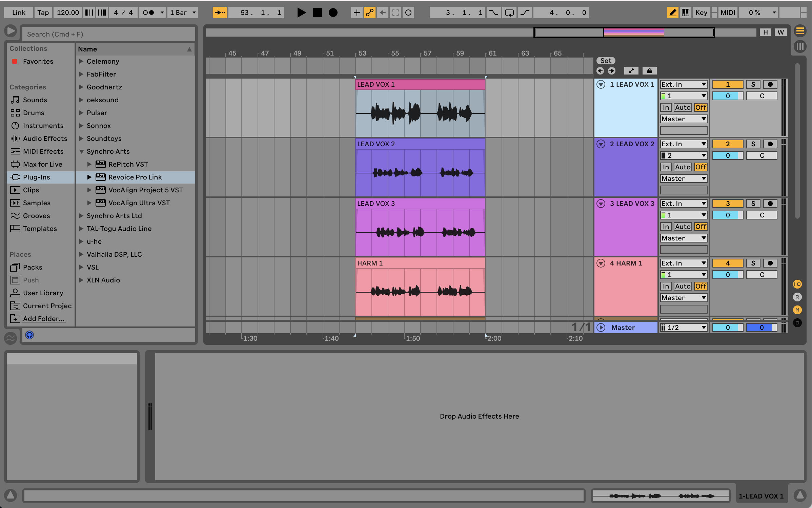Image resolution: width=812 pixels, height=508 pixels.
Task: Click the Follow playback arrow button
Action: pyautogui.click(x=220, y=13)
